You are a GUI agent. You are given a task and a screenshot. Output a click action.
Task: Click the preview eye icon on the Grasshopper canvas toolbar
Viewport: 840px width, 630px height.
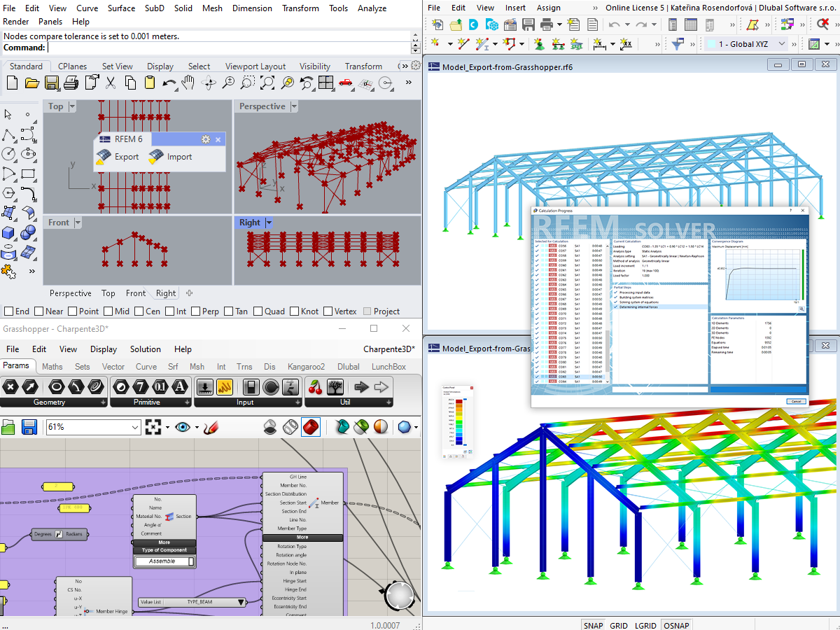click(x=182, y=427)
